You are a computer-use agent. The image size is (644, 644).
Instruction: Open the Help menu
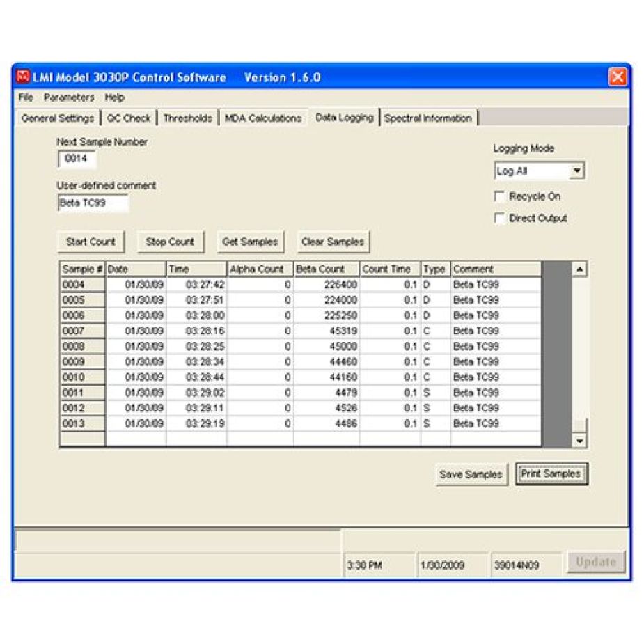click(115, 97)
